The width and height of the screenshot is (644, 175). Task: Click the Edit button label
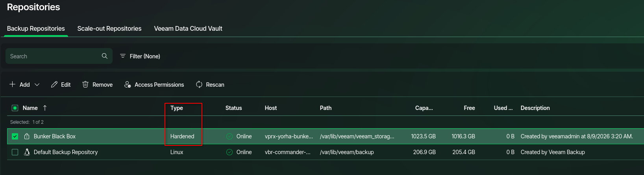66,85
